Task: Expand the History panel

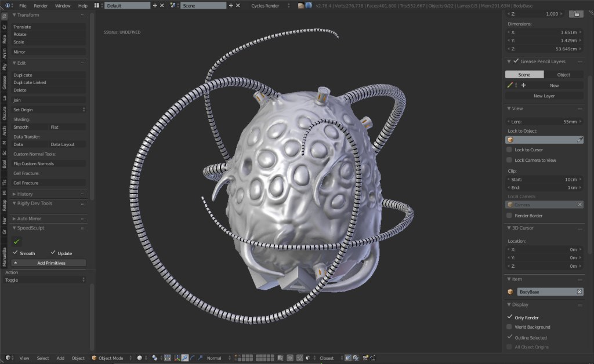Action: tap(25, 194)
